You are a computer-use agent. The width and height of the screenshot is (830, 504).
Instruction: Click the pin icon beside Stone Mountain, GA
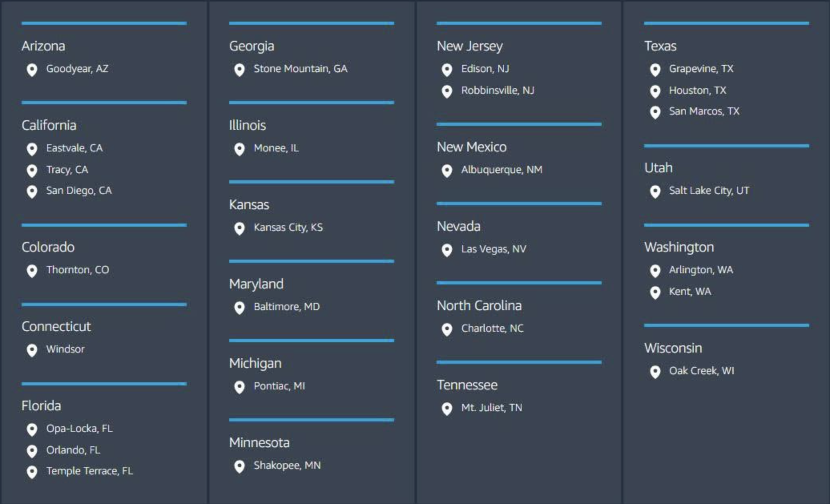click(x=239, y=70)
